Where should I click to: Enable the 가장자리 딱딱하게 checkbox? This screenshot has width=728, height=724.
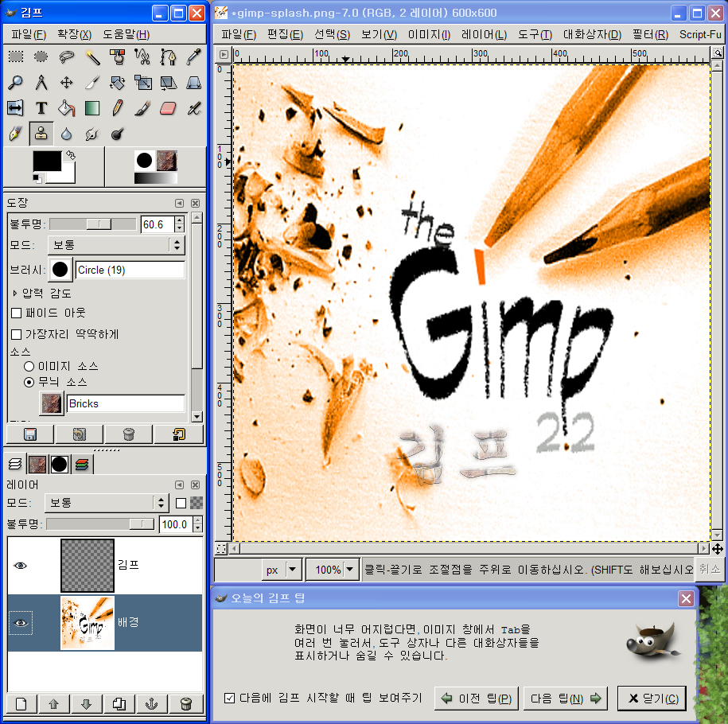pyautogui.click(x=16, y=334)
